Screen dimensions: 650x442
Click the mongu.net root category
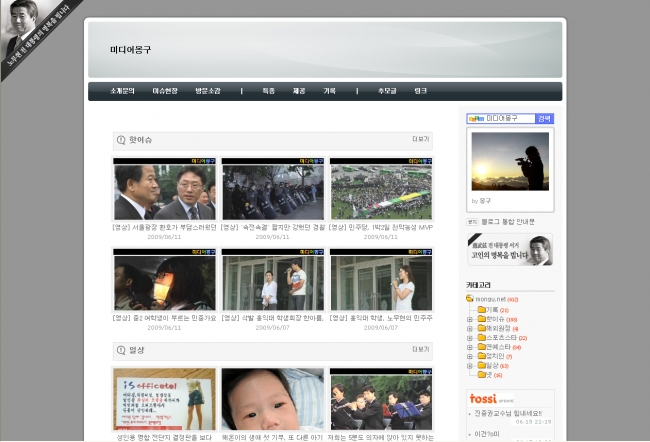point(490,299)
